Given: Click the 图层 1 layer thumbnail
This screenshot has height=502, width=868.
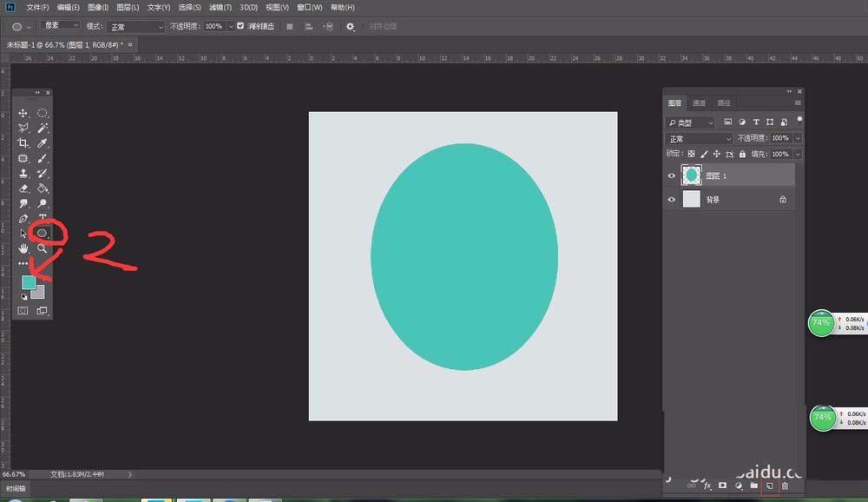Looking at the screenshot, I should coord(692,175).
